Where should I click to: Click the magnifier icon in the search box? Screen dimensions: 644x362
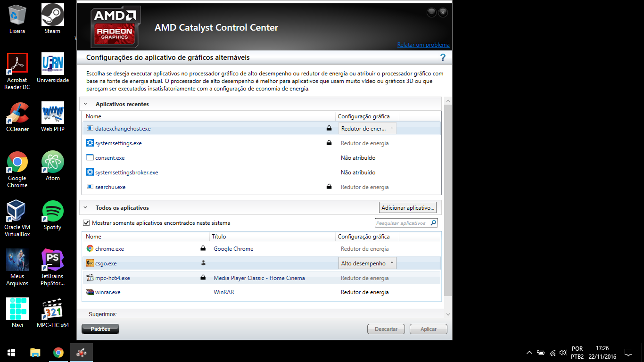coord(433,223)
